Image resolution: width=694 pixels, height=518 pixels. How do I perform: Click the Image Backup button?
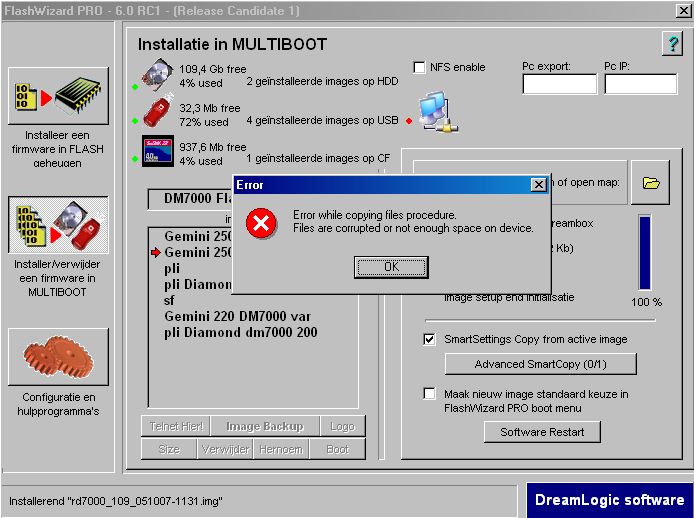(265, 426)
